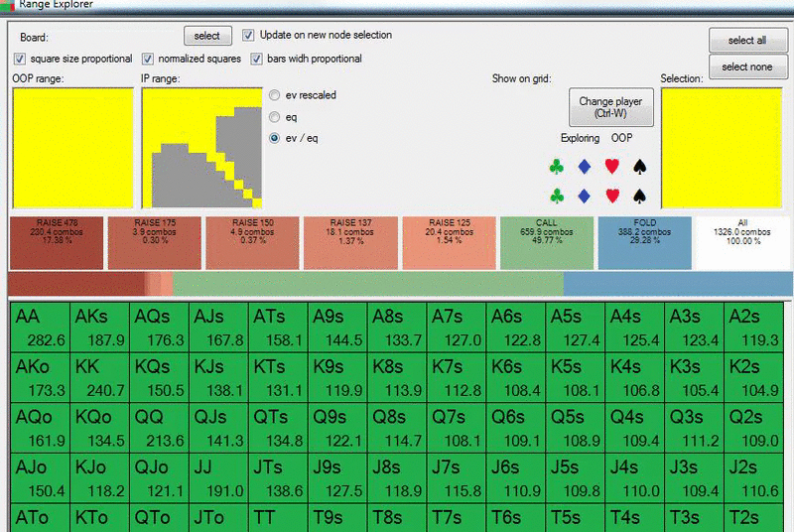Select the top-row red heart suit icon
794x532 pixels.
point(612,166)
